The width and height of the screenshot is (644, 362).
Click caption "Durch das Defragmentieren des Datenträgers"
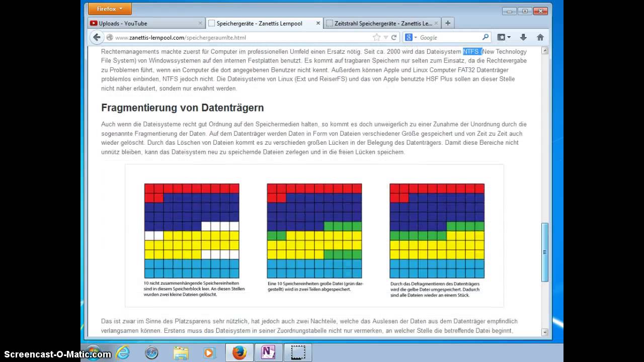[x=435, y=289]
